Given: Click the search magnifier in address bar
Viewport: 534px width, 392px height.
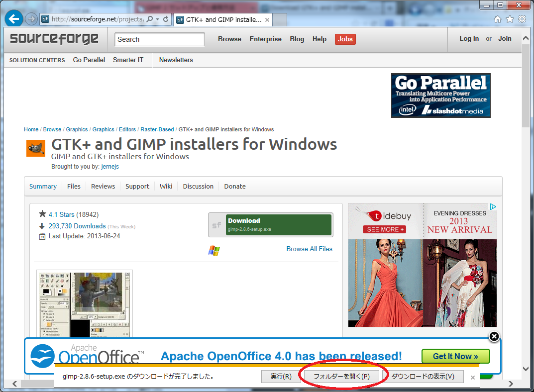Looking at the screenshot, I should [149, 19].
